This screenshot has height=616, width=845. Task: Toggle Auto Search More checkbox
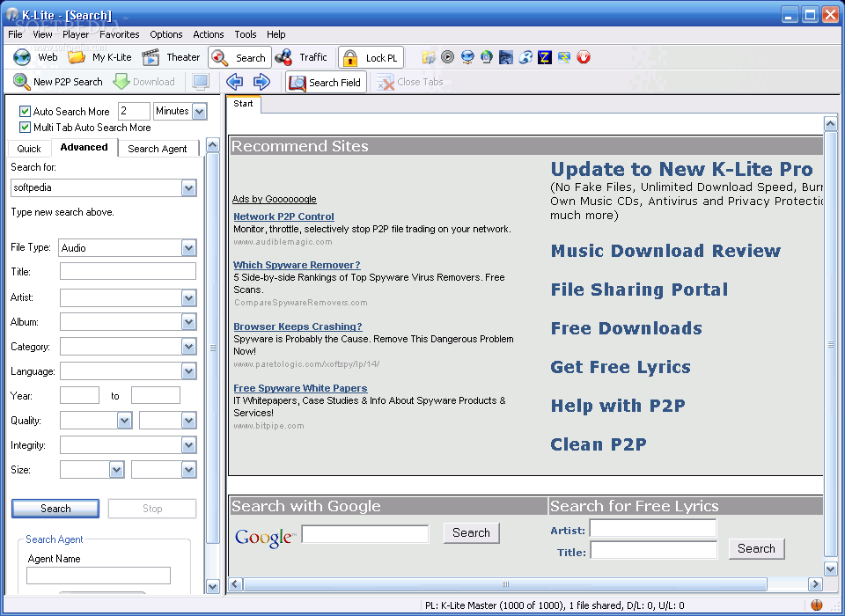click(25, 112)
